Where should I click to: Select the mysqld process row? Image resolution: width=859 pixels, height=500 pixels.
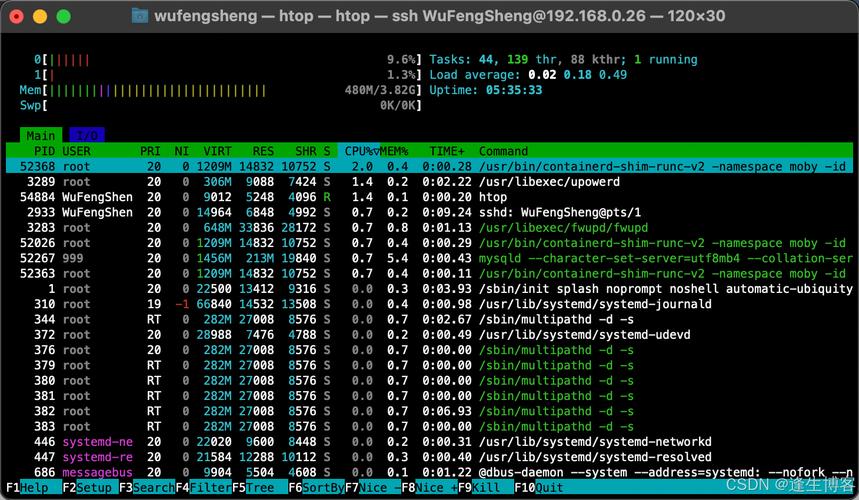point(429,258)
